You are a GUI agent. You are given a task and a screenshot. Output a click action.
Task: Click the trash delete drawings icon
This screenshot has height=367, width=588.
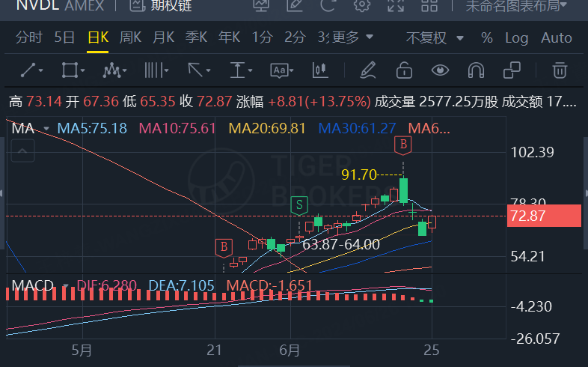[560, 70]
